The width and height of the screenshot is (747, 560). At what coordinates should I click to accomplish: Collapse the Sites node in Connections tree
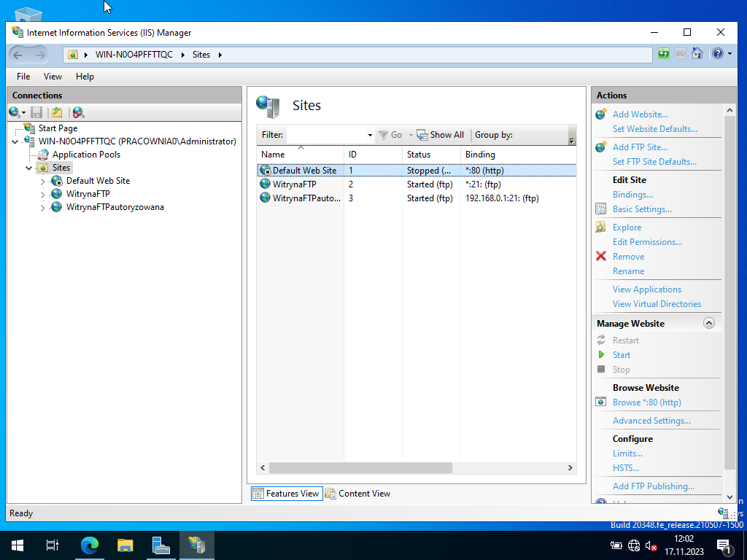pos(29,168)
